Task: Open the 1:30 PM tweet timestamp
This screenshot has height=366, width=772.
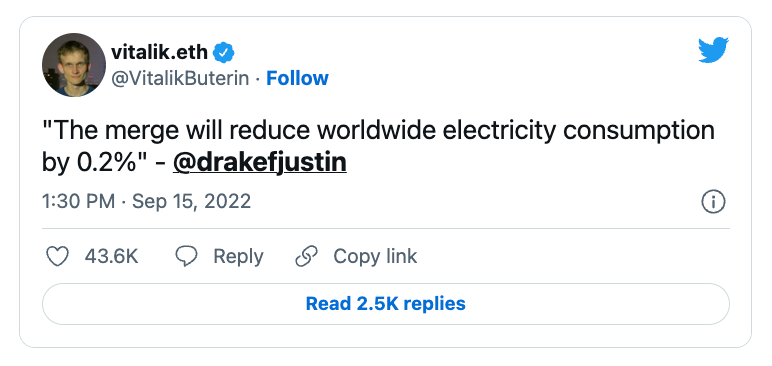Action: [78, 202]
